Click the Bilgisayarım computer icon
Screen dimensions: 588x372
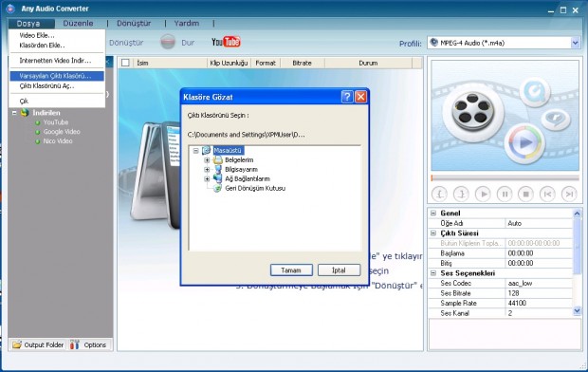218,169
